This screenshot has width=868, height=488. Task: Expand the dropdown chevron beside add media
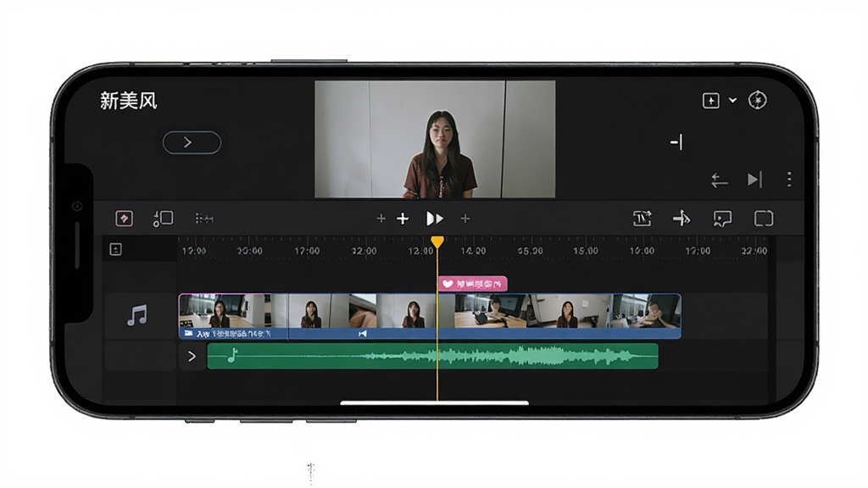pyautogui.click(x=732, y=101)
